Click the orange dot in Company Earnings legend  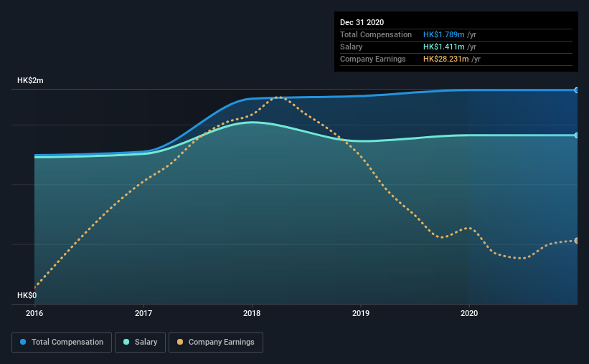click(x=180, y=342)
